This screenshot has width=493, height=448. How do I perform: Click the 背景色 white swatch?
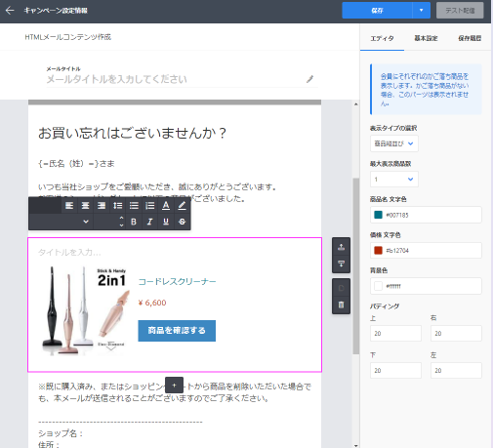pyautogui.click(x=378, y=286)
